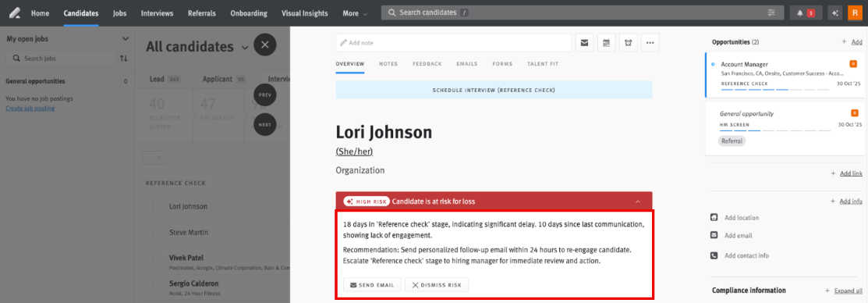Click the HM Screen stage count 47

point(208,104)
